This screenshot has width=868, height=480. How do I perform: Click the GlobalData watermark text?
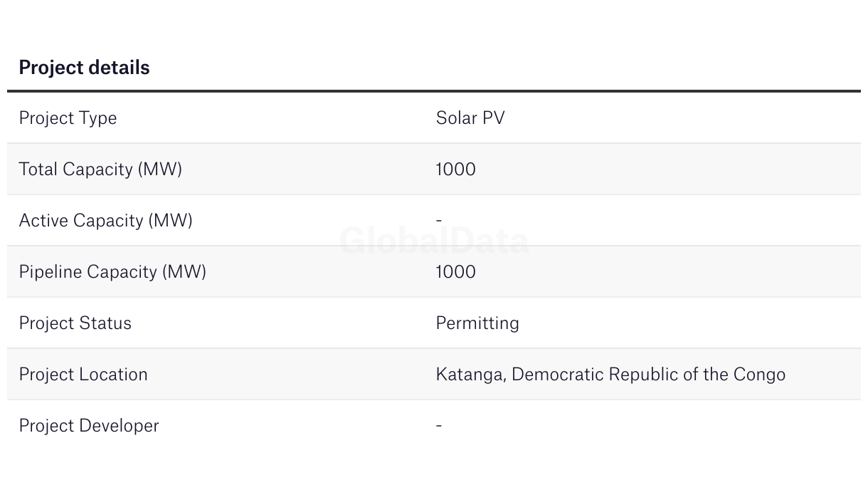pos(434,241)
